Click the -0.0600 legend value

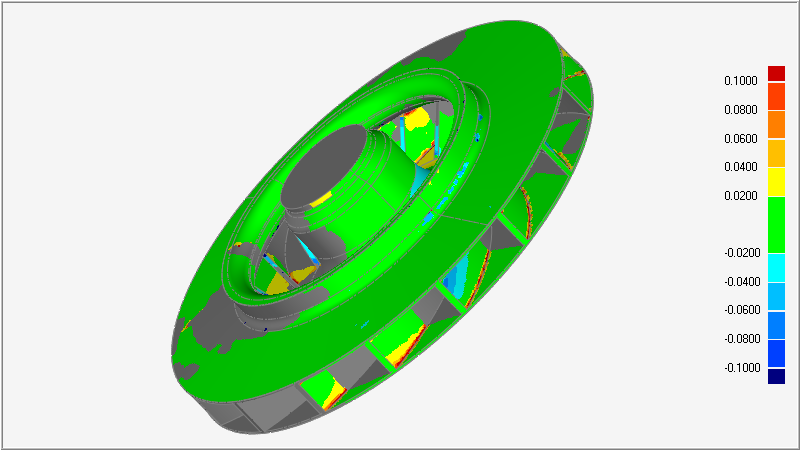pyautogui.click(x=742, y=310)
